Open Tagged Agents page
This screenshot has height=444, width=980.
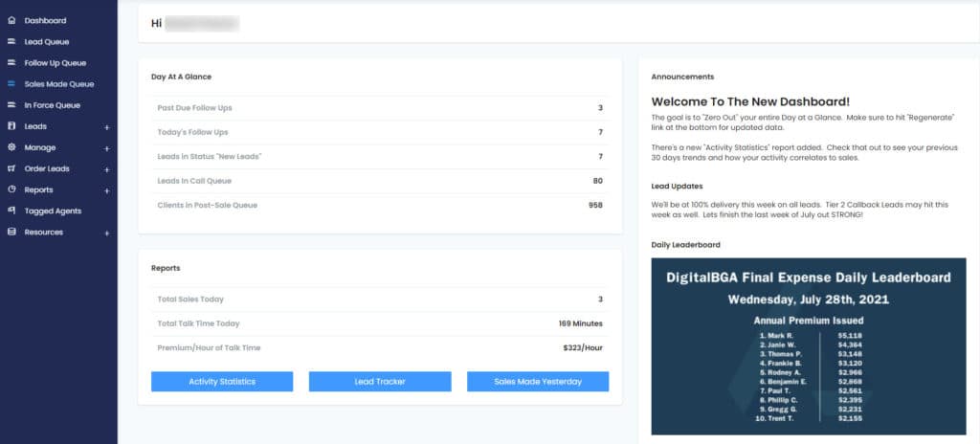tap(54, 211)
